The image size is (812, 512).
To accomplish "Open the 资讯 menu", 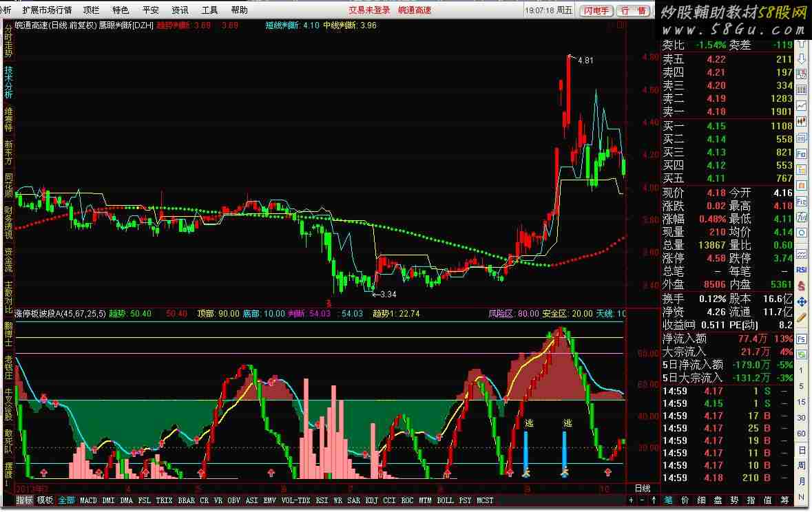I will [x=180, y=10].
